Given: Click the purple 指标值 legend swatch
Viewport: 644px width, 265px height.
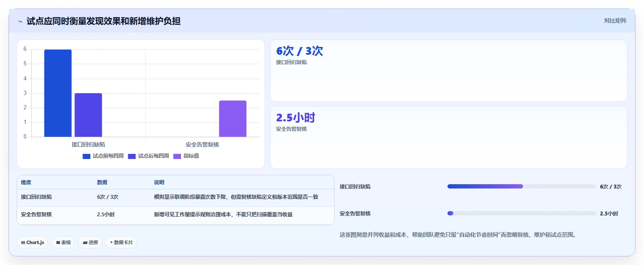Looking at the screenshot, I should point(177,156).
